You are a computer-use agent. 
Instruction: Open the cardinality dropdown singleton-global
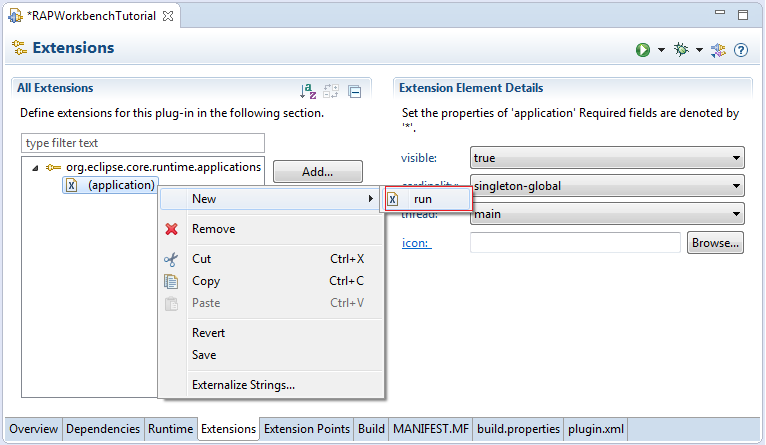607,186
